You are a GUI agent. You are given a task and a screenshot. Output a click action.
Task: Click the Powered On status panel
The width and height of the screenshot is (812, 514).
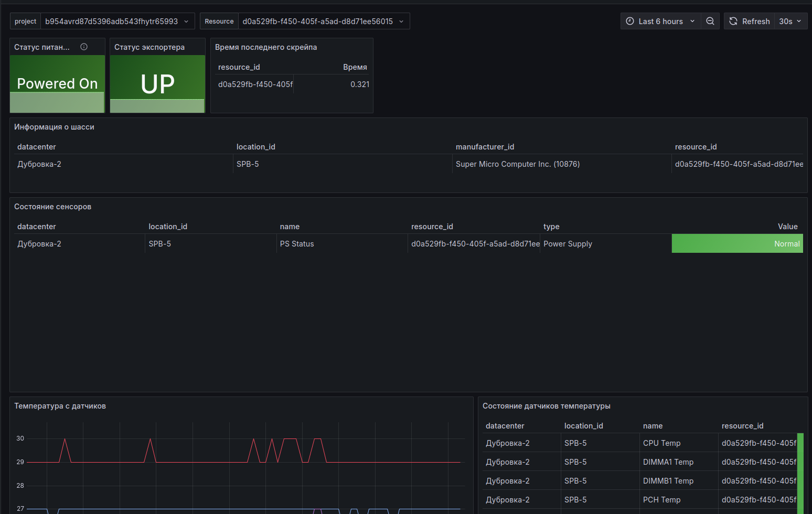pyautogui.click(x=57, y=84)
